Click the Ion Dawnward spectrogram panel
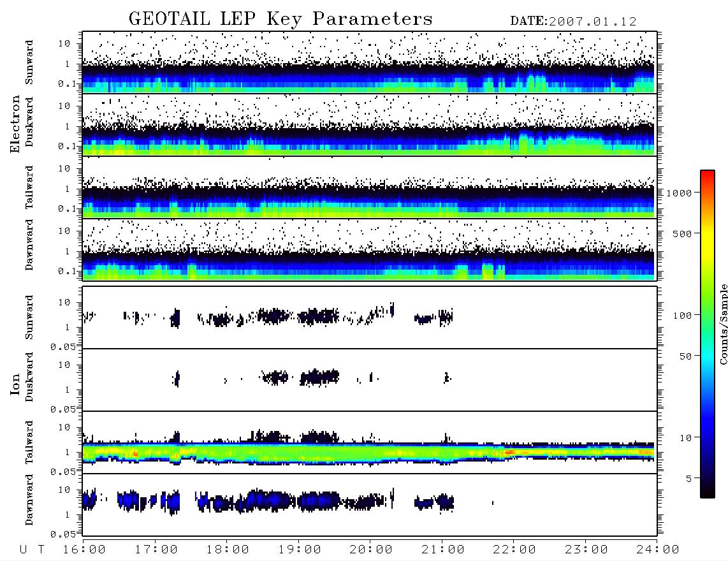Screen dimensions: 728x561 [370, 504]
